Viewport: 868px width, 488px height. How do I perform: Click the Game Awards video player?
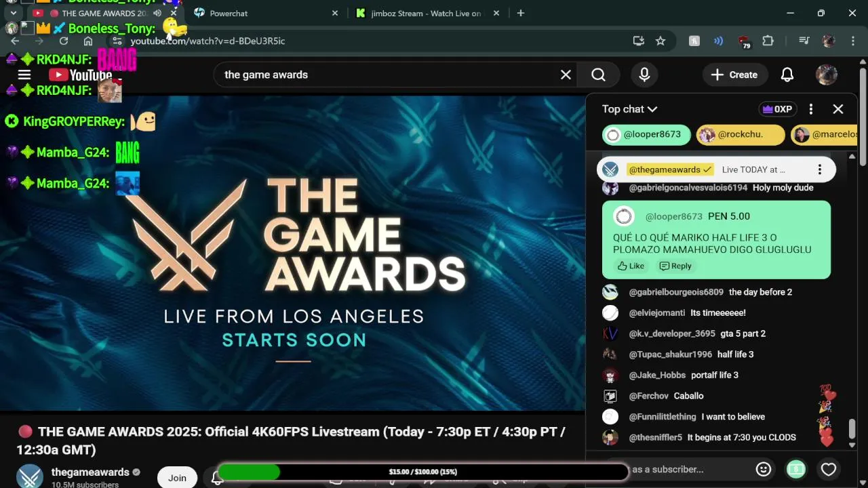(293, 252)
